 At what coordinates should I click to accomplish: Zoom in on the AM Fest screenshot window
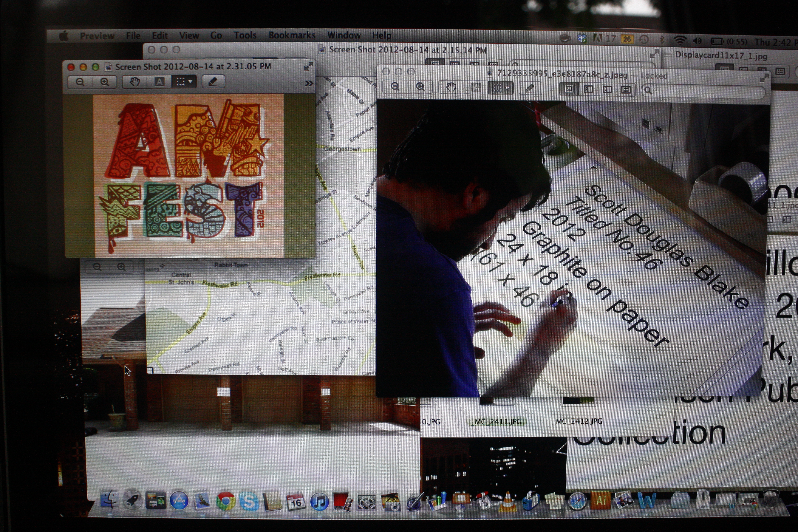[x=104, y=82]
